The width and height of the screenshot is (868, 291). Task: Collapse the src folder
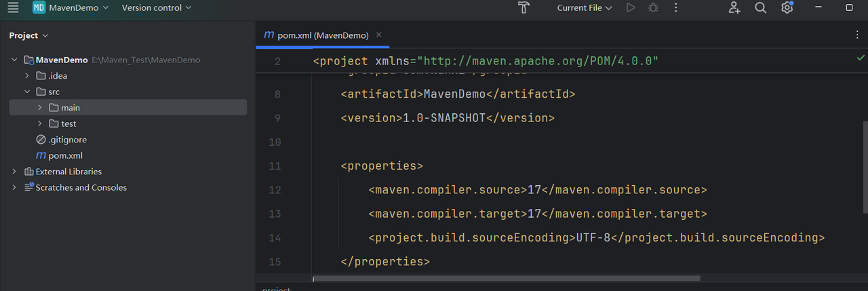[27, 92]
